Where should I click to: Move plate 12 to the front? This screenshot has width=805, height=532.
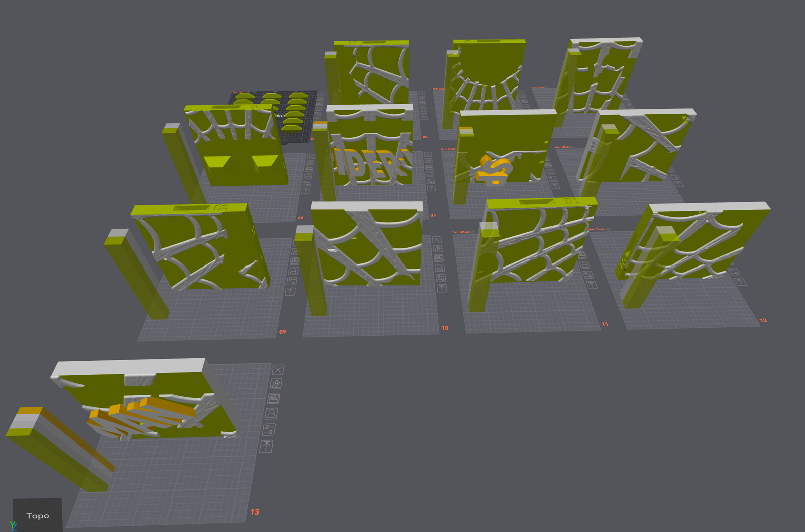coord(740,281)
